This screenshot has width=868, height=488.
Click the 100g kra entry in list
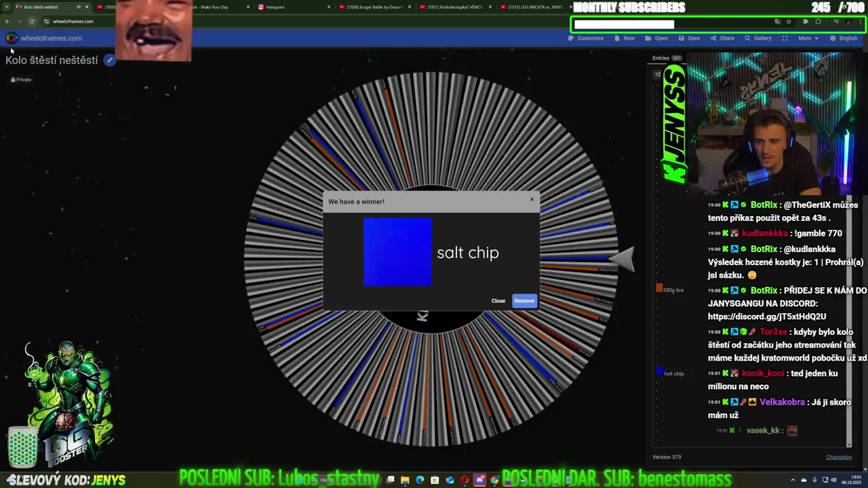[669, 289]
